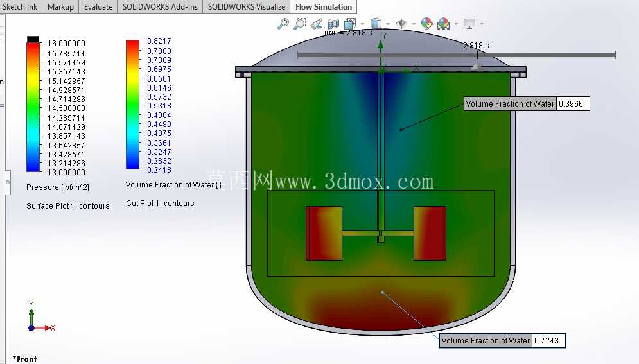Click the green Y axis arrow of the model origin
This screenshot has height=364, width=639.
pos(381,55)
